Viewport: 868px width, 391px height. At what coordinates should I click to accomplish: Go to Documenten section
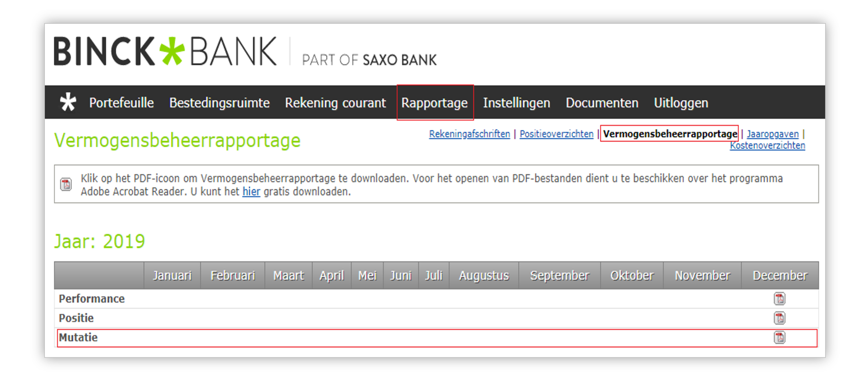click(x=602, y=103)
